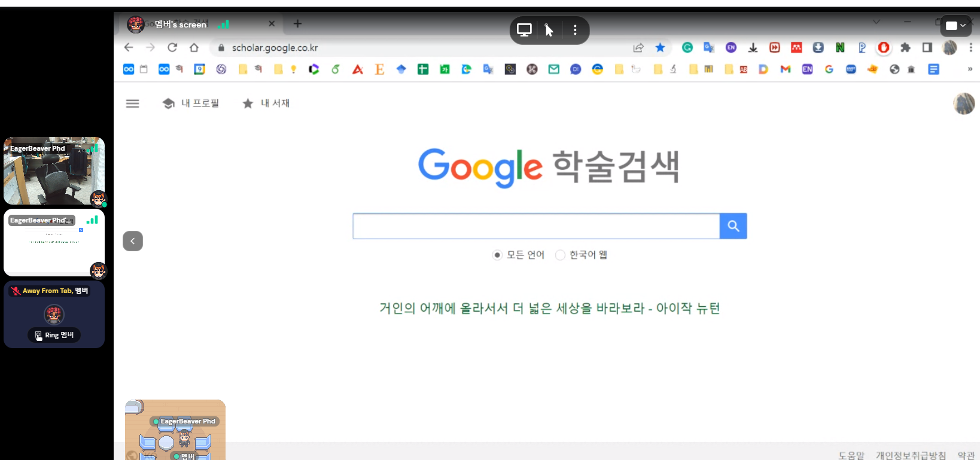Click the black download arrow extension
The width and height of the screenshot is (980, 460).
coord(753,47)
